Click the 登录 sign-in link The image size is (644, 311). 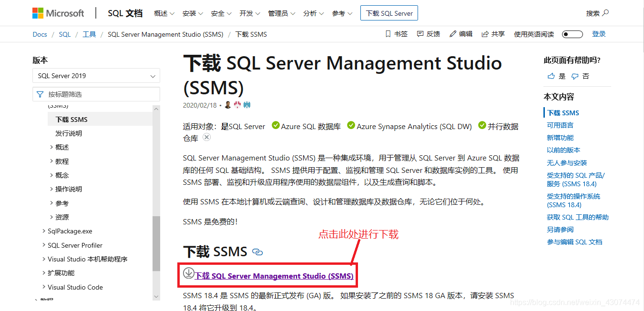tap(599, 34)
